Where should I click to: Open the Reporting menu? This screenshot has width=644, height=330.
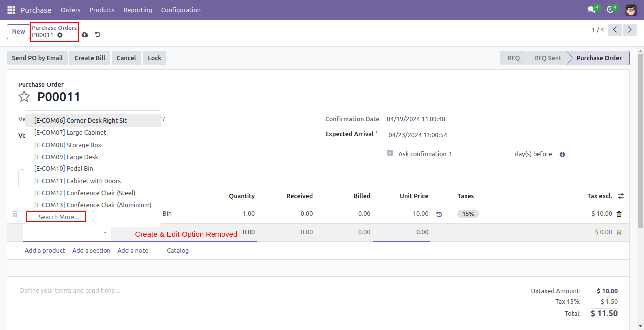click(x=138, y=10)
